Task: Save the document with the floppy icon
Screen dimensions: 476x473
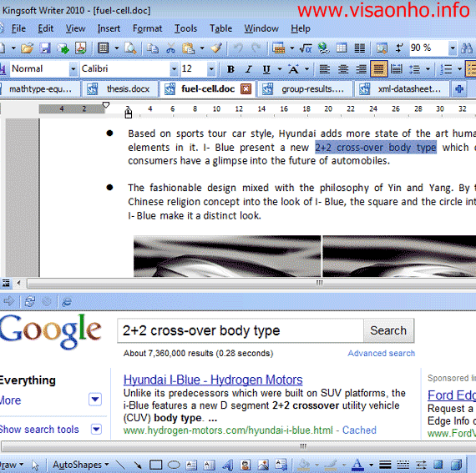Action: 45,48
